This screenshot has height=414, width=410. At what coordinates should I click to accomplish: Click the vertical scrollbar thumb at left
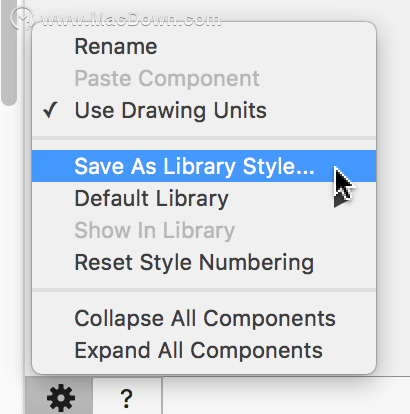click(x=9, y=53)
